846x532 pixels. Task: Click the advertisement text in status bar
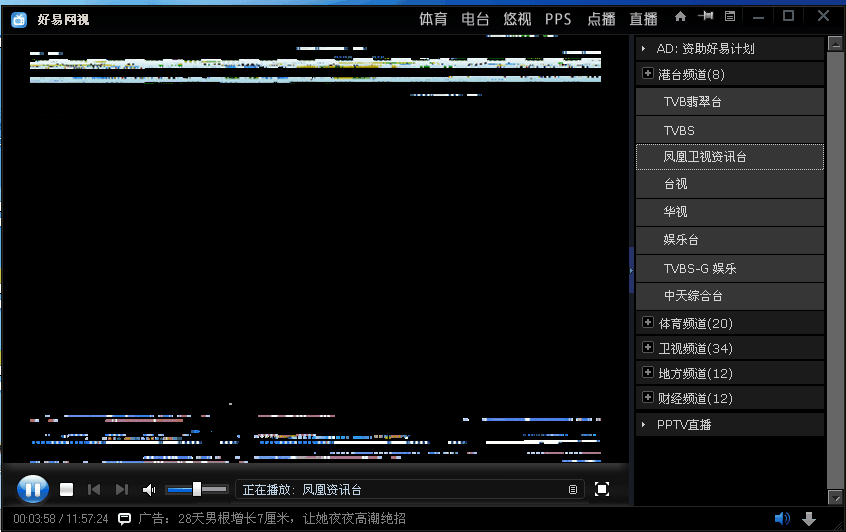272,519
